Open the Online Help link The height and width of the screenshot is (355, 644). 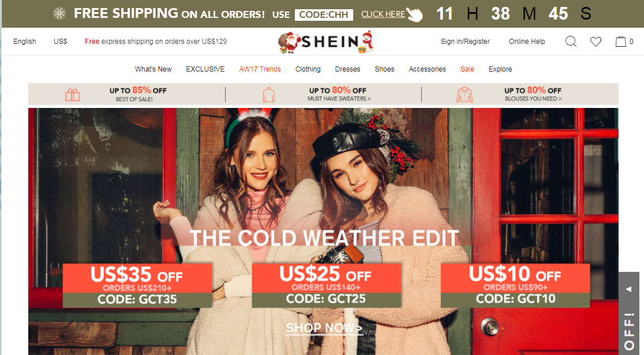tap(527, 42)
